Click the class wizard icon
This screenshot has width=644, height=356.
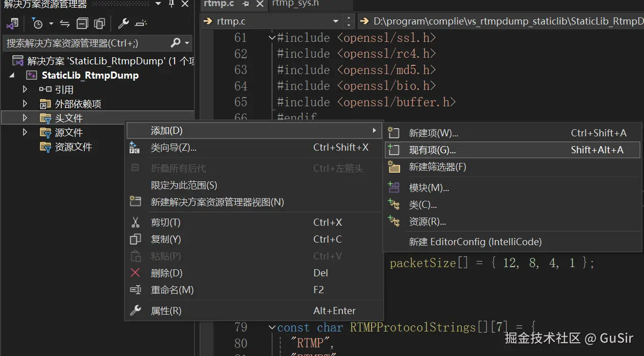point(135,148)
